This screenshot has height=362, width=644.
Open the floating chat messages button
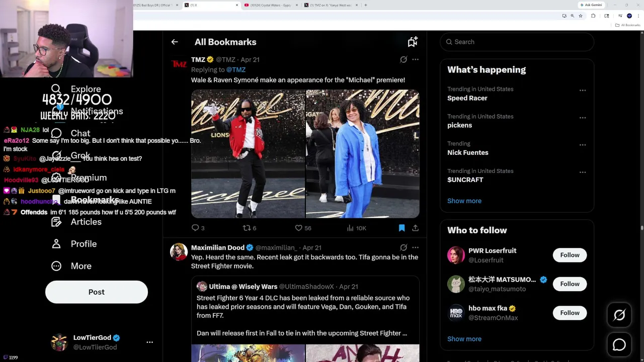619,345
